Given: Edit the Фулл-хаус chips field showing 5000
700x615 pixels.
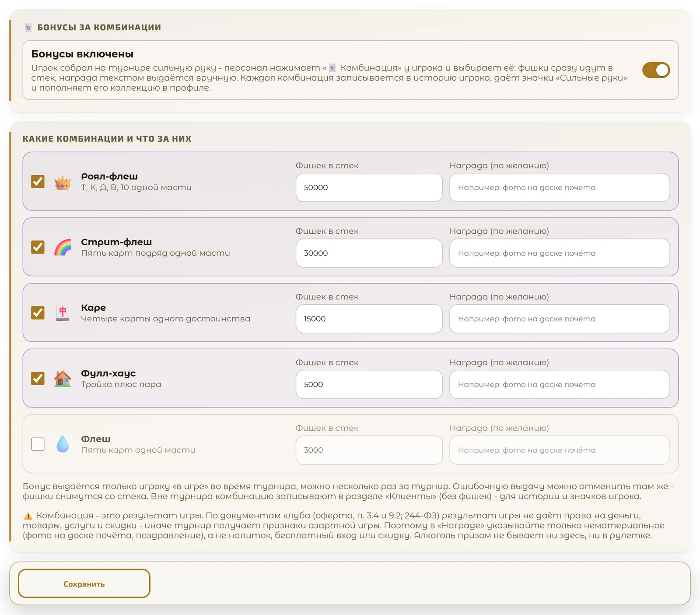Looking at the screenshot, I should point(369,384).
